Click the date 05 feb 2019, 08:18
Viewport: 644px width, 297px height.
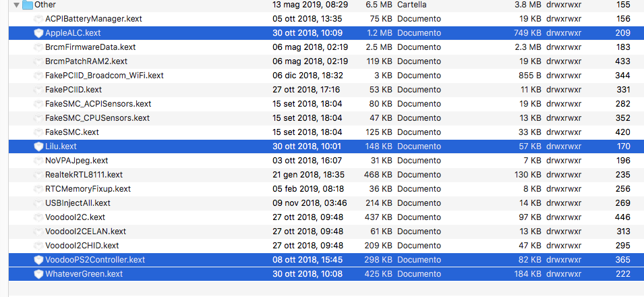[x=308, y=189]
